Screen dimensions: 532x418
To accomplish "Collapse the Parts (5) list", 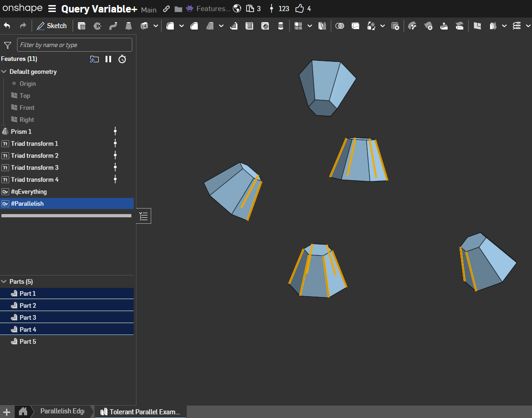I will coord(4,281).
